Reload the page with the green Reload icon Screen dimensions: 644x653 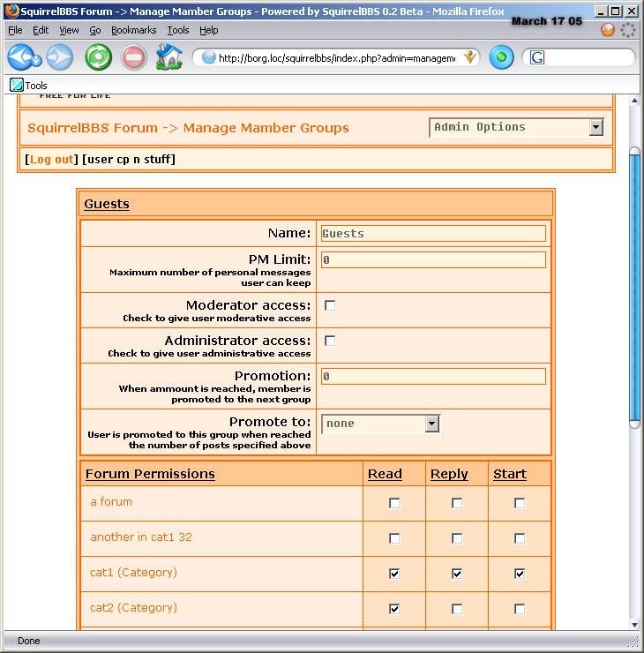point(98,57)
